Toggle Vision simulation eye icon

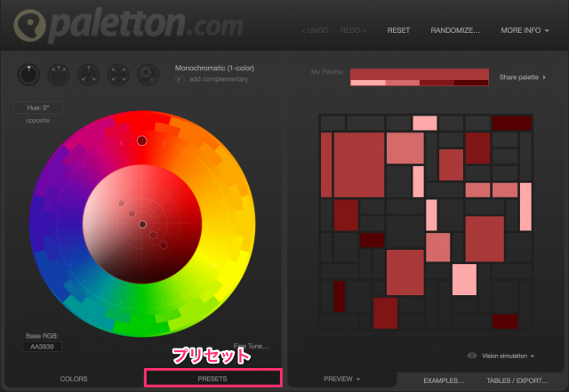click(472, 356)
